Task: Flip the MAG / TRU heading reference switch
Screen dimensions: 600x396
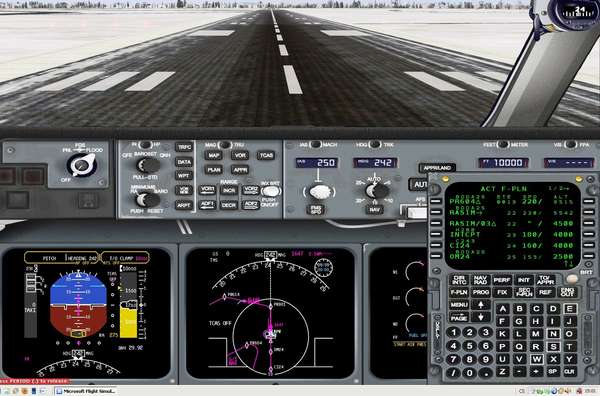Action: click(x=225, y=145)
